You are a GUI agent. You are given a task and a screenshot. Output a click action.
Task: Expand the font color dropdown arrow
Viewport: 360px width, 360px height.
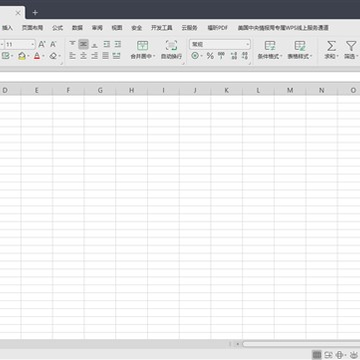[43, 56]
